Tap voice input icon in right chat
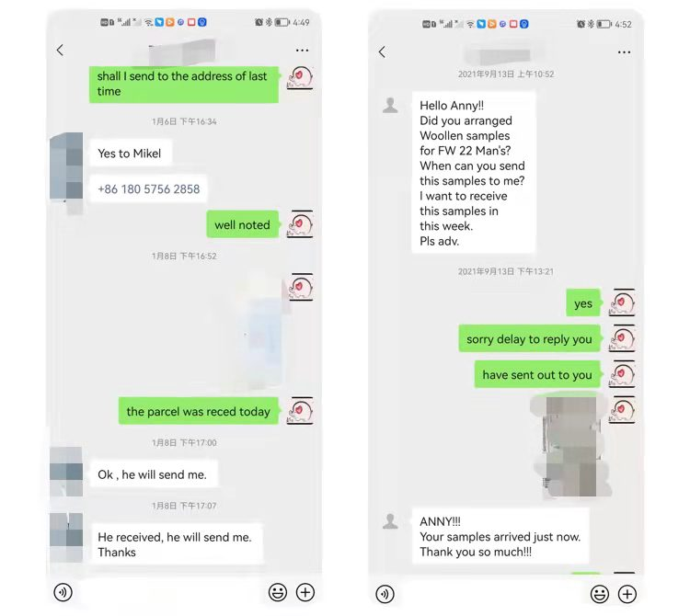The height and width of the screenshot is (616, 690). 385,594
